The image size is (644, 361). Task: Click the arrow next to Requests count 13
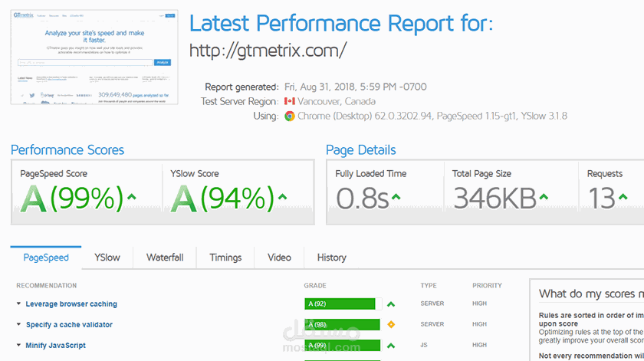(623, 197)
